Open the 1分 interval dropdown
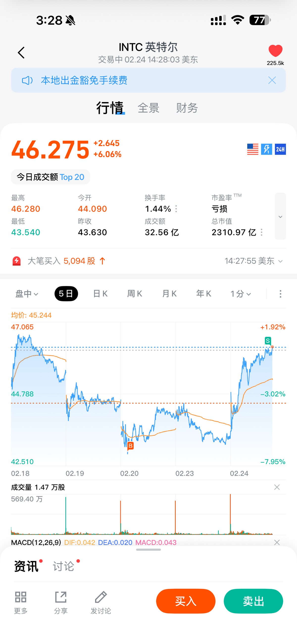 coord(241,294)
